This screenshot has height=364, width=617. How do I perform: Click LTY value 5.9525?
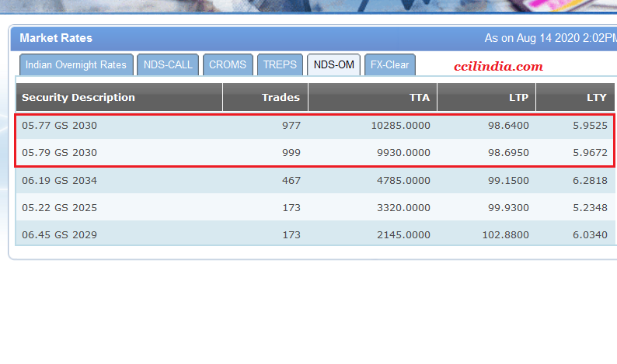[x=590, y=126]
